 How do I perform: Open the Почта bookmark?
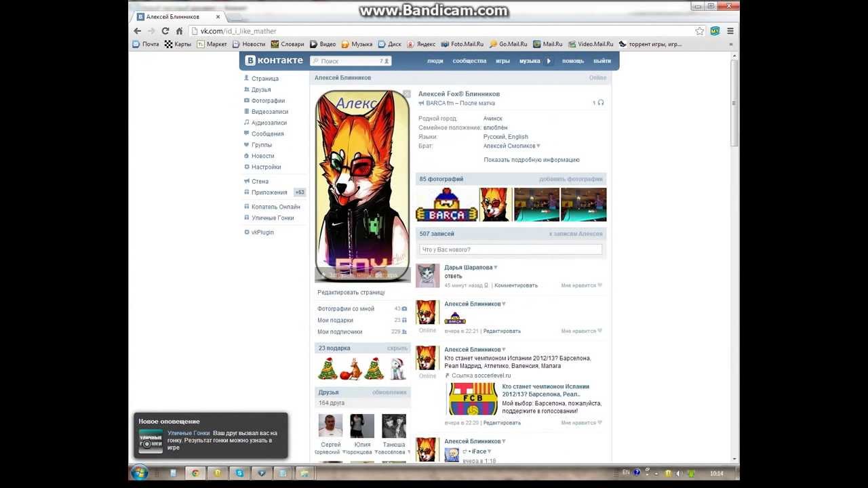[146, 44]
